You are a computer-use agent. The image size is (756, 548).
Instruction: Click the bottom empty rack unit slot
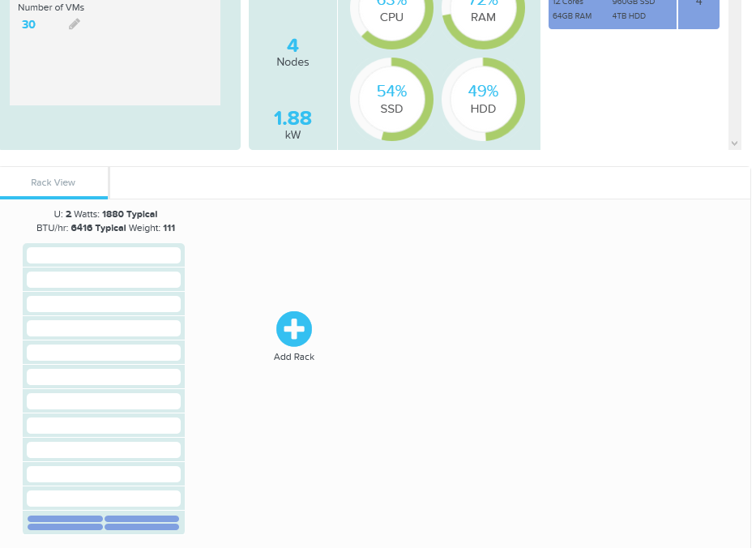coord(103,498)
